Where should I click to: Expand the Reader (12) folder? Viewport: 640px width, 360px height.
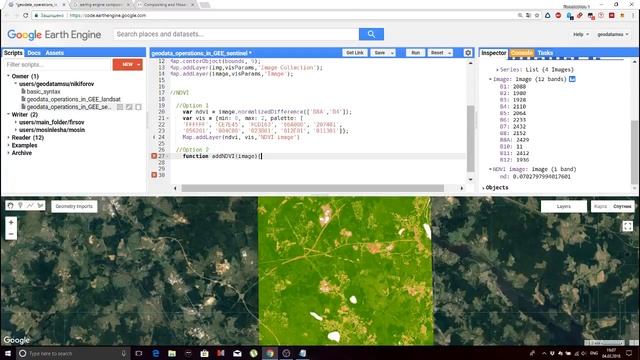coord(9,138)
